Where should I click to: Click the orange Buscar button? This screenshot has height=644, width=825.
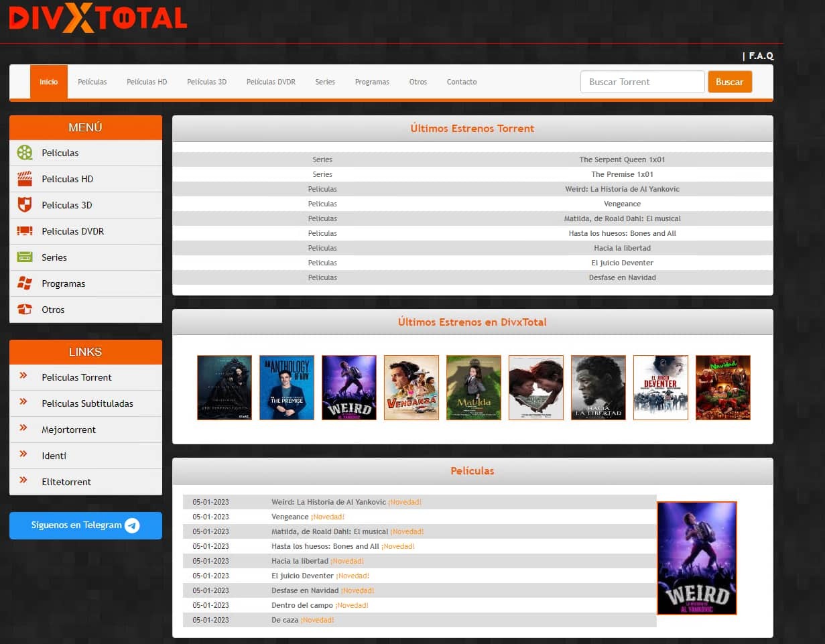click(730, 82)
